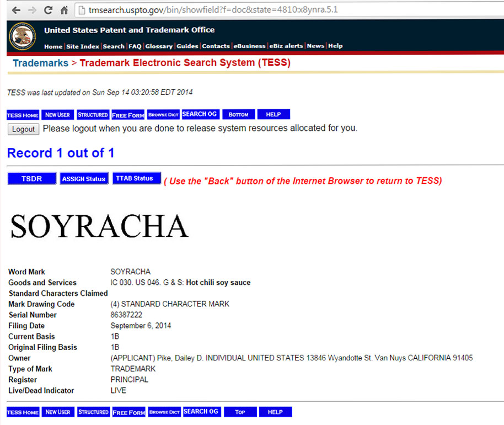This screenshot has height=425, width=504.
Task: Reload the page with refresh icon
Action: (48, 10)
